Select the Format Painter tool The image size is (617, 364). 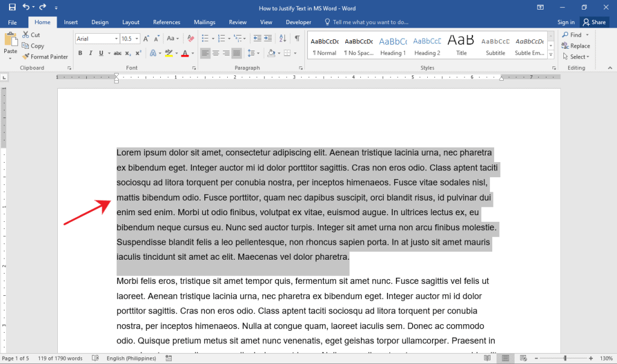pos(48,56)
